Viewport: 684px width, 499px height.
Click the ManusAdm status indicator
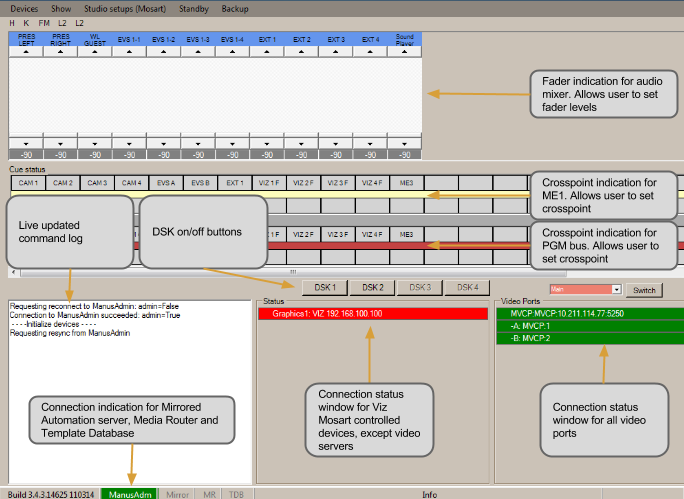tap(130, 493)
